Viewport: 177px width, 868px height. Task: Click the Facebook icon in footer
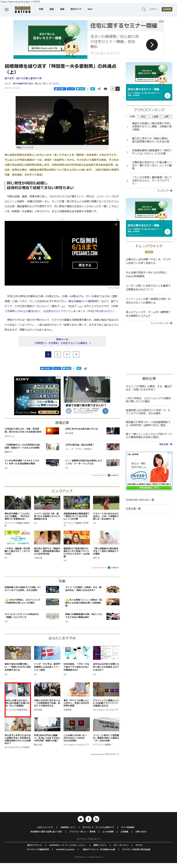[88, 819]
